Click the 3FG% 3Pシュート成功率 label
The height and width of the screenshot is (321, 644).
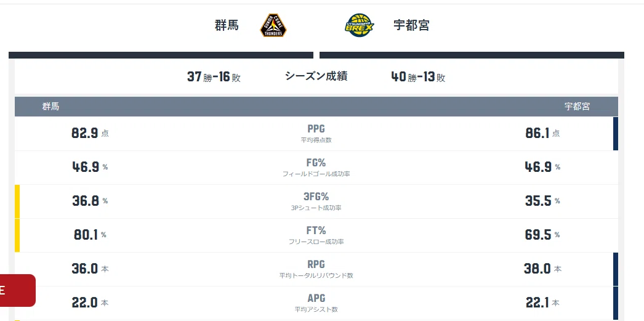coord(316,201)
